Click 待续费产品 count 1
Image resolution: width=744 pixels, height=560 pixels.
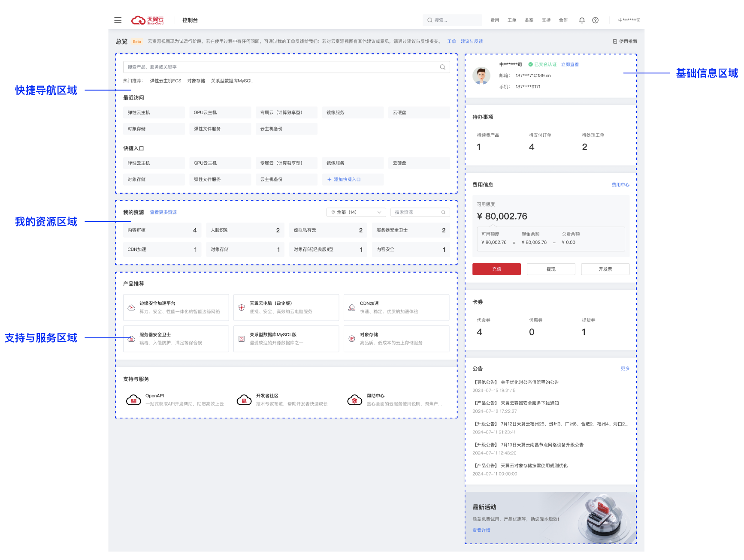pyautogui.click(x=479, y=147)
